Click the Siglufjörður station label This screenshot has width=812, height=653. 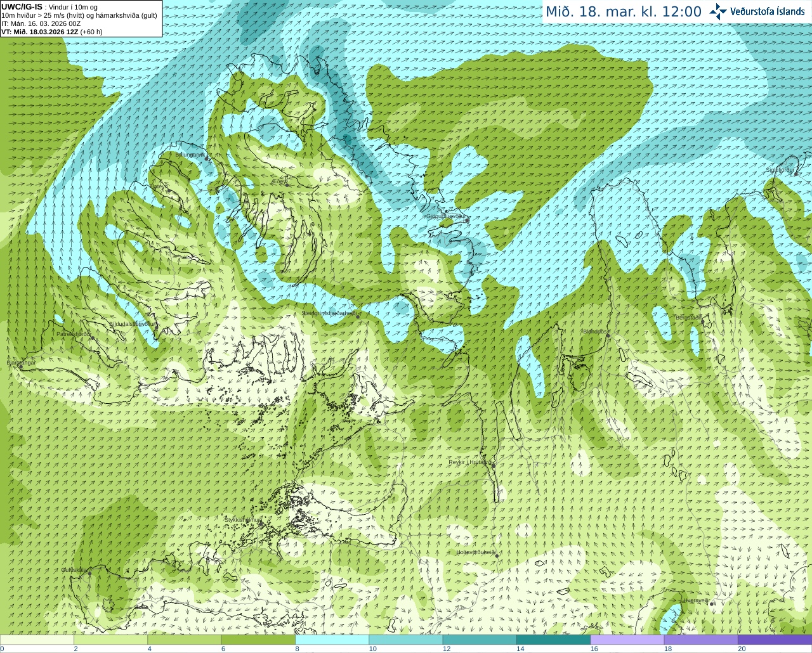pos(781,170)
